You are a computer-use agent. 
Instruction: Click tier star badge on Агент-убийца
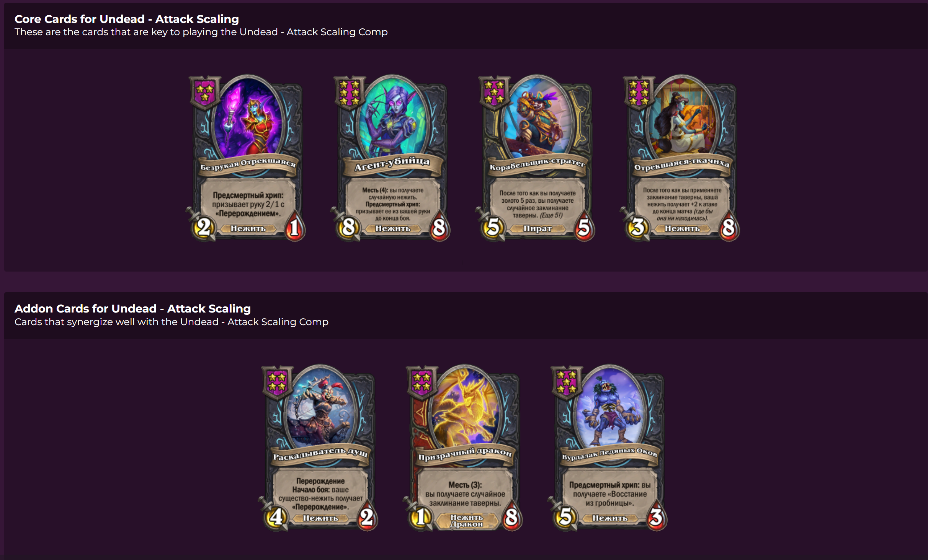(349, 93)
